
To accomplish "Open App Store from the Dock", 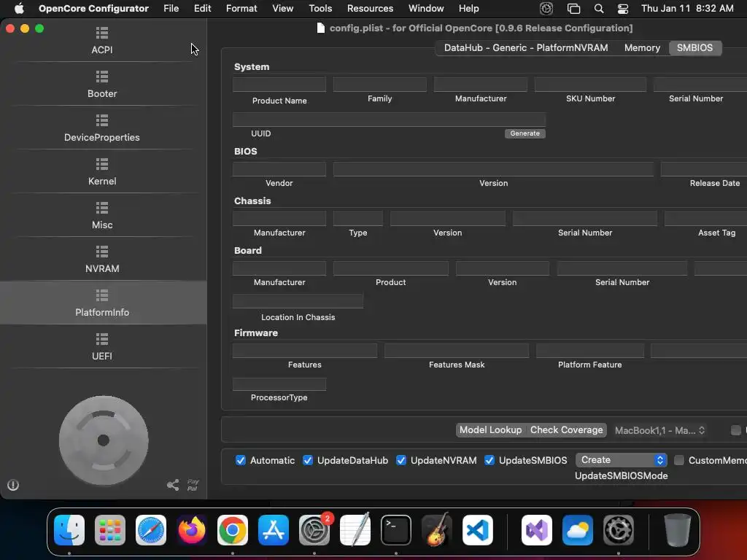I will click(x=274, y=529).
